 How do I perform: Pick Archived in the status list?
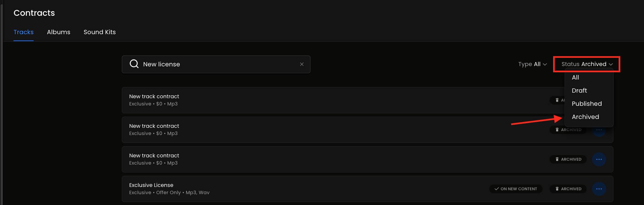point(585,117)
